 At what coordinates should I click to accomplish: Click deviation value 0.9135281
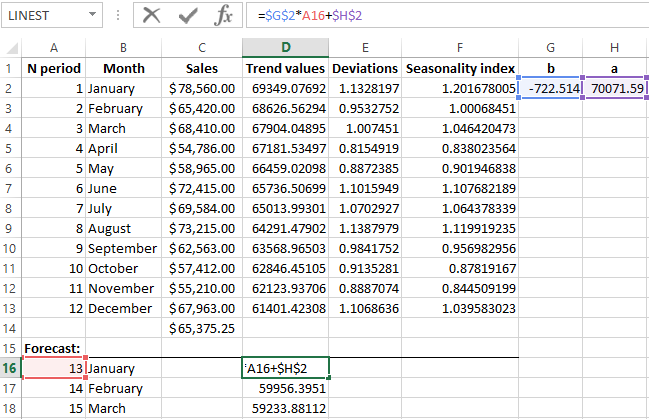tap(365, 268)
